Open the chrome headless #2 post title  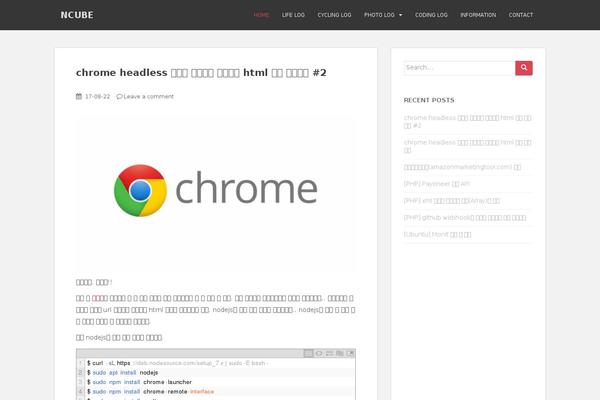[x=201, y=72]
